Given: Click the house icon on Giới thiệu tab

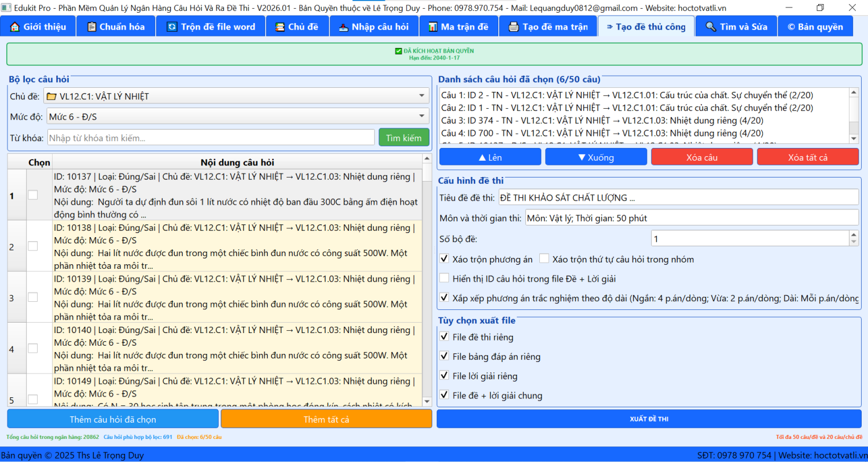Looking at the screenshot, I should 15,27.
